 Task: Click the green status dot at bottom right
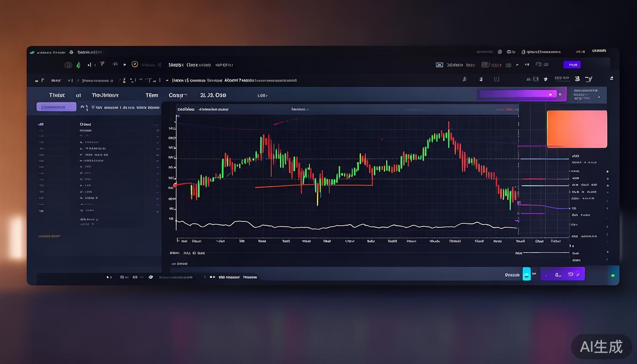[x=613, y=275]
